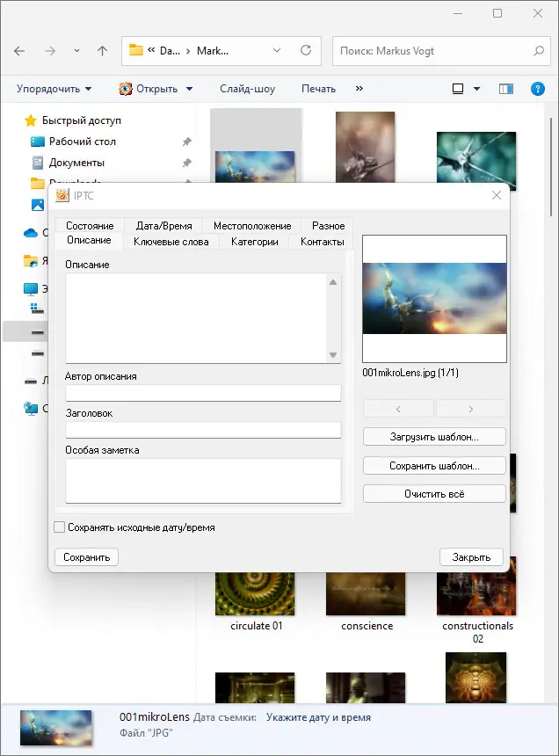Click Сохранить шаблон button
559x756 pixels.
click(434, 466)
